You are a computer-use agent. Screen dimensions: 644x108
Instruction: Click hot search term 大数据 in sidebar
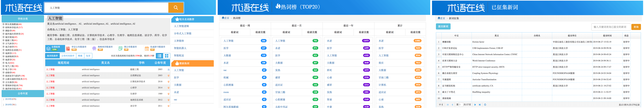pyautogui.click(x=178, y=85)
